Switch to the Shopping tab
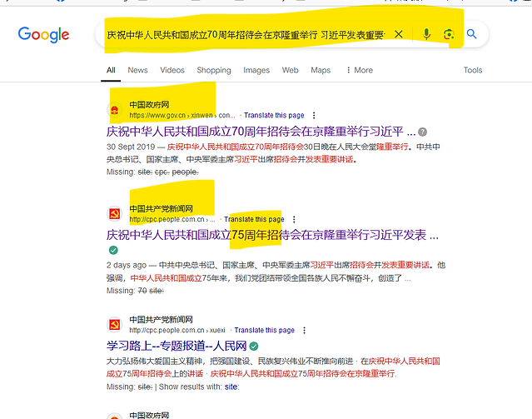Image resolution: width=532 pixels, height=419 pixels. [214, 70]
